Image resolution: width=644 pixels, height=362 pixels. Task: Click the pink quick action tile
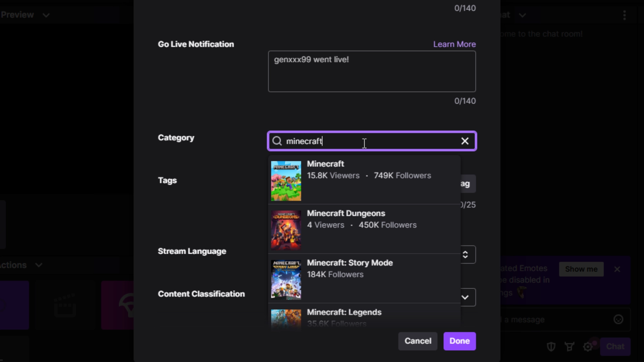(118, 305)
